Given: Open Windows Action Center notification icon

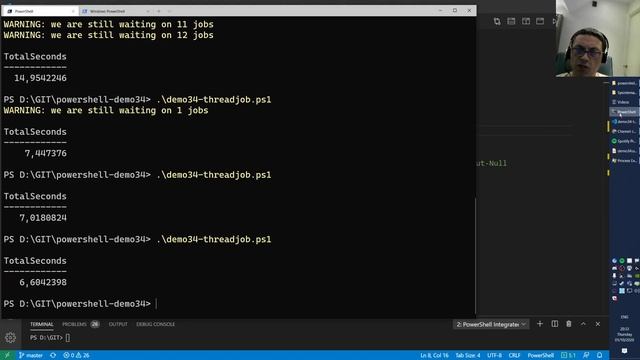Looking at the screenshot, I should 624,351.
